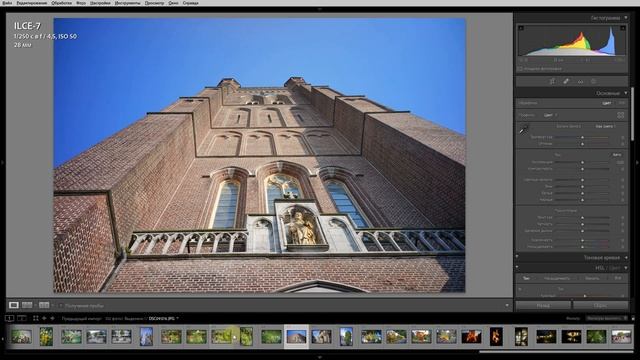640x360 pixels.
Task: Hide the right panel group arrow
Action: (637, 162)
